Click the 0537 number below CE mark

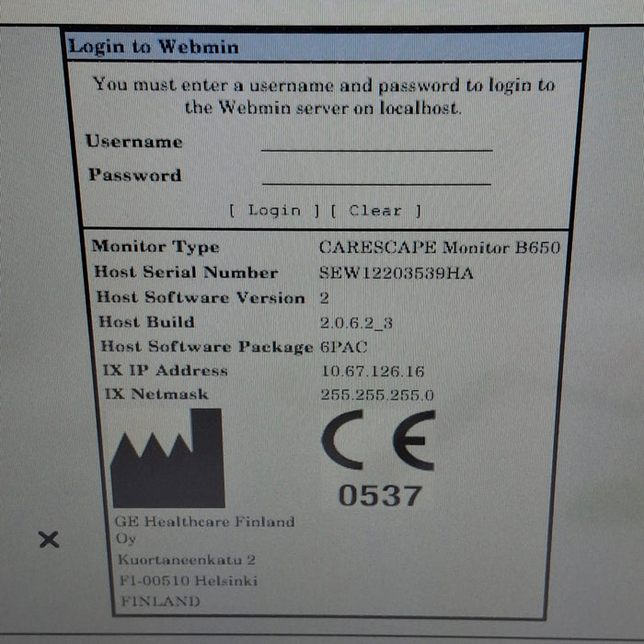pyautogui.click(x=379, y=496)
